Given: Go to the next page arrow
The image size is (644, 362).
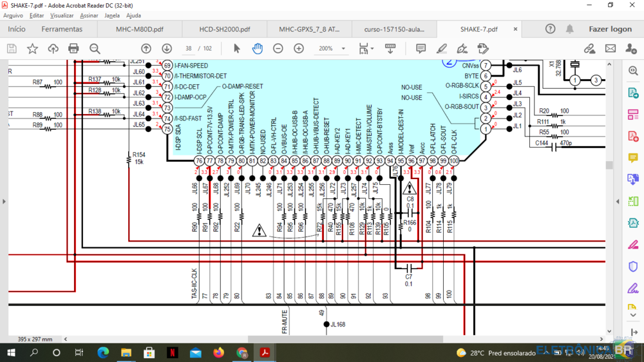Looking at the screenshot, I should pos(167,48).
